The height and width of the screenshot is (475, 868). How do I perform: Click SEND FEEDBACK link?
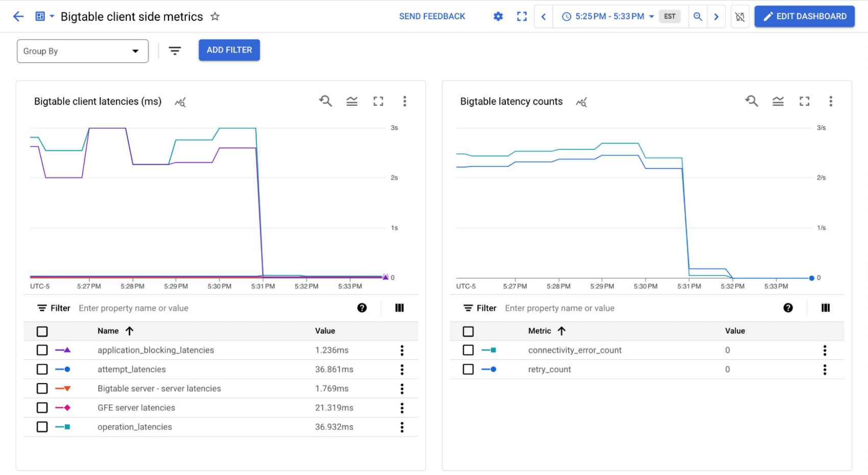pos(432,16)
